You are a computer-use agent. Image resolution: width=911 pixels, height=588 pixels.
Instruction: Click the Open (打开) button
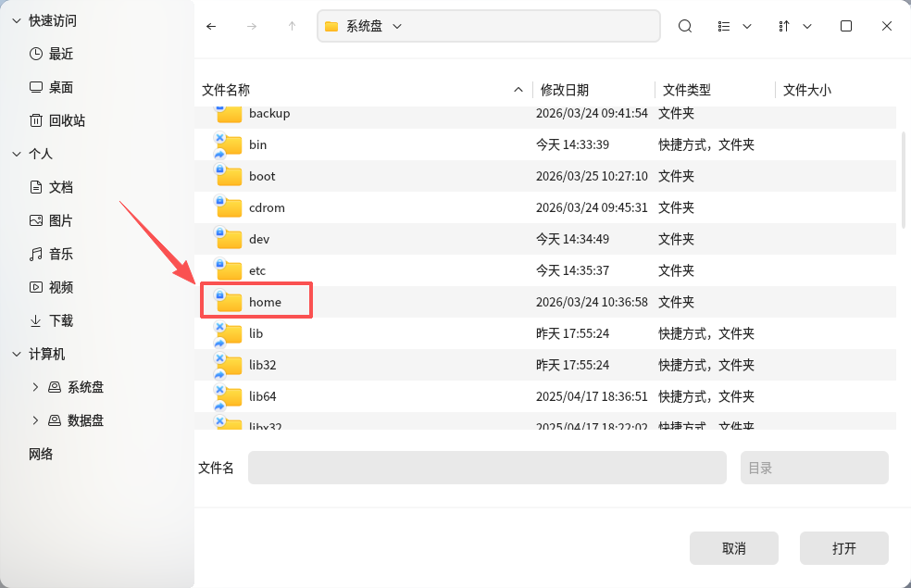click(843, 548)
